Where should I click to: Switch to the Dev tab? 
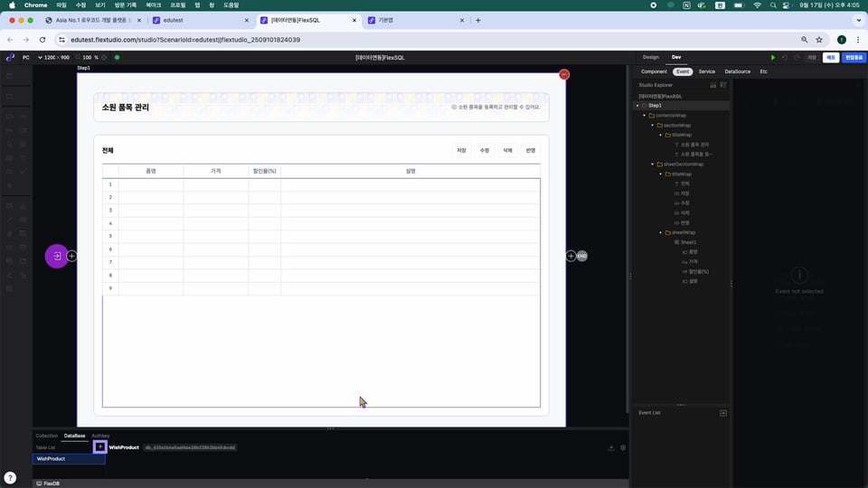click(676, 58)
